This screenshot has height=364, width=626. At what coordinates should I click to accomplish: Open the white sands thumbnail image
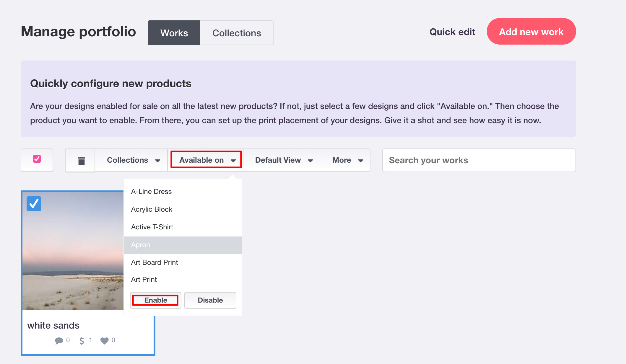point(73,251)
